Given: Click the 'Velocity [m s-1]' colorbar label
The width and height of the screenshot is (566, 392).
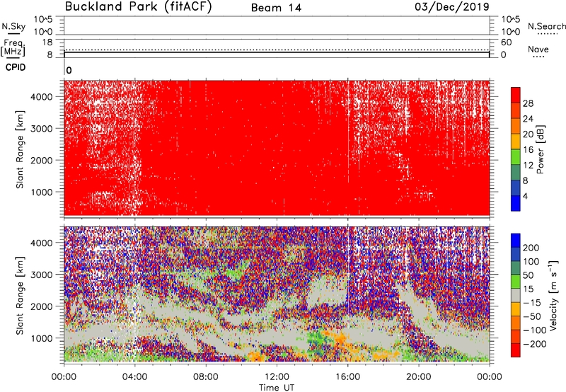Looking at the screenshot, I should coord(553,295).
